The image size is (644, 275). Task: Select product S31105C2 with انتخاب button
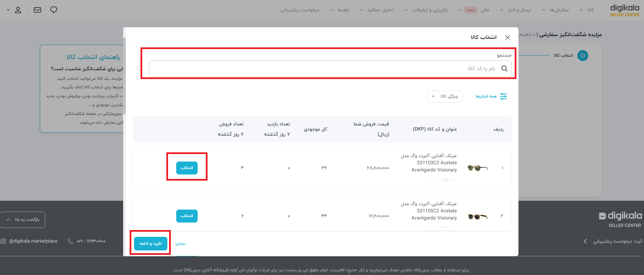(x=187, y=216)
